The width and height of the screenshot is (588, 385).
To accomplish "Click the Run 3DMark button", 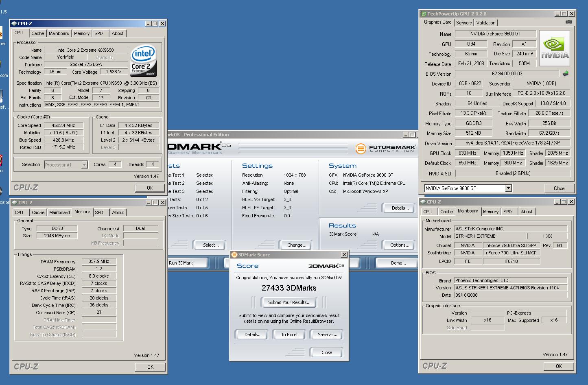I will 188,263.
